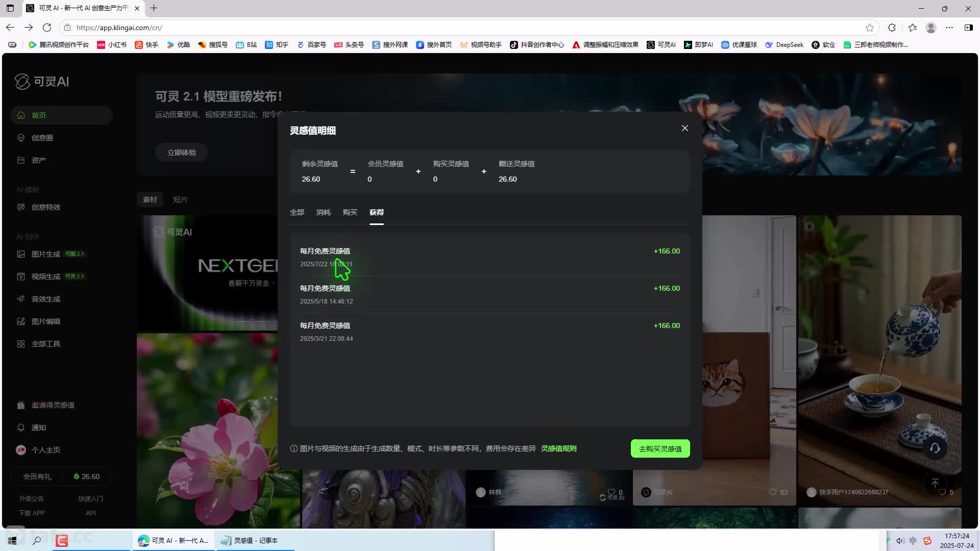
Task: Open the DeepSeek bookmark
Action: [784, 45]
